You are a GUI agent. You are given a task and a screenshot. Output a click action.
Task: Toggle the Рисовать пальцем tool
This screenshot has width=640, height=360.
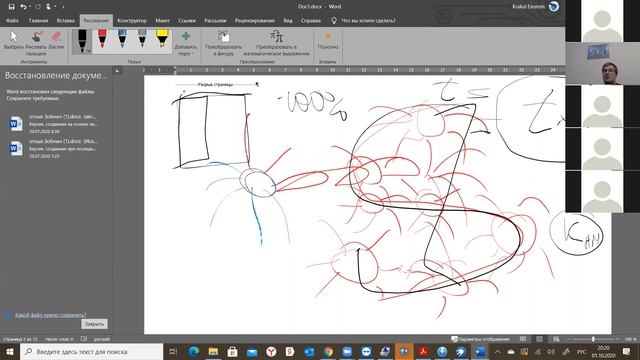[36, 43]
